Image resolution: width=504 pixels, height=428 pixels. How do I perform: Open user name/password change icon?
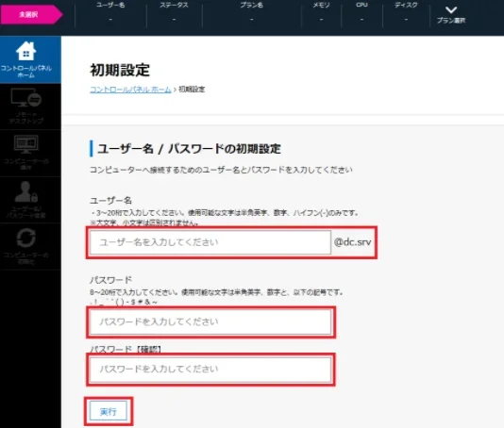(26, 191)
